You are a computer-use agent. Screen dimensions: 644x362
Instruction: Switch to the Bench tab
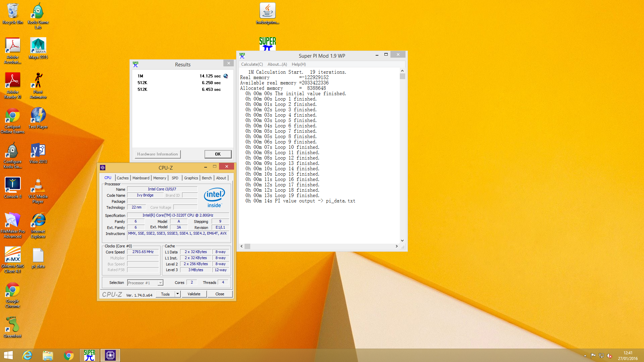(x=207, y=178)
